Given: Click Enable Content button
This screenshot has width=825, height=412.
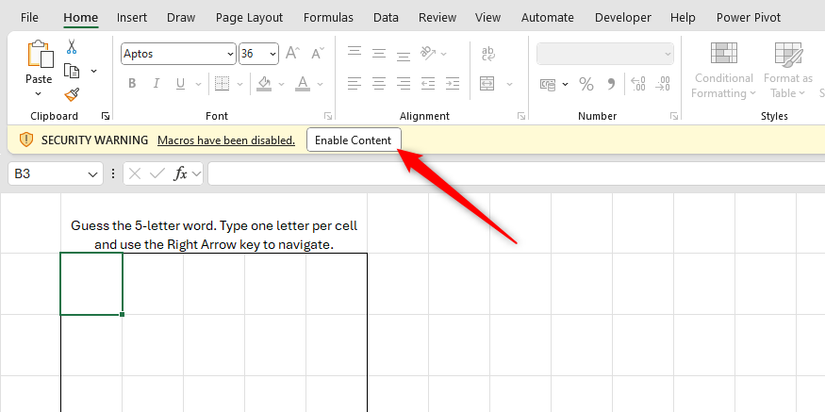Looking at the screenshot, I should (x=353, y=140).
